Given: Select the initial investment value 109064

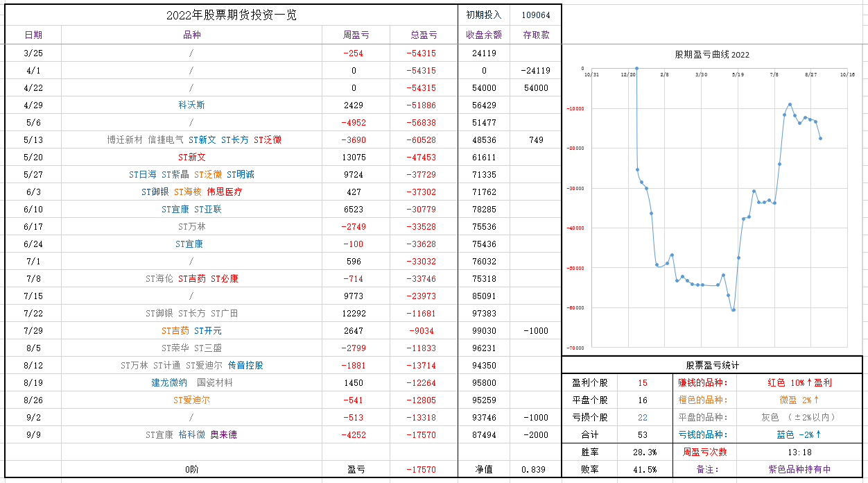Looking at the screenshot, I should [x=536, y=15].
